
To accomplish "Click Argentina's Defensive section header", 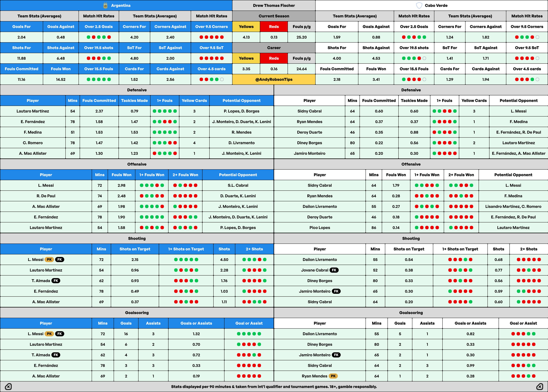I will [137, 90].
